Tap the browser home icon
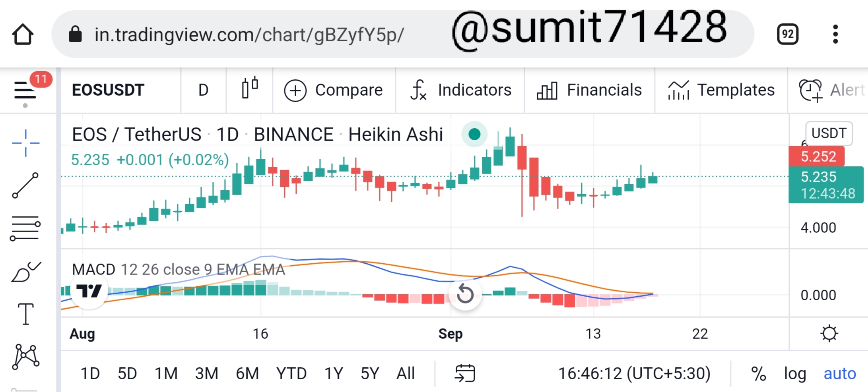 tap(23, 35)
